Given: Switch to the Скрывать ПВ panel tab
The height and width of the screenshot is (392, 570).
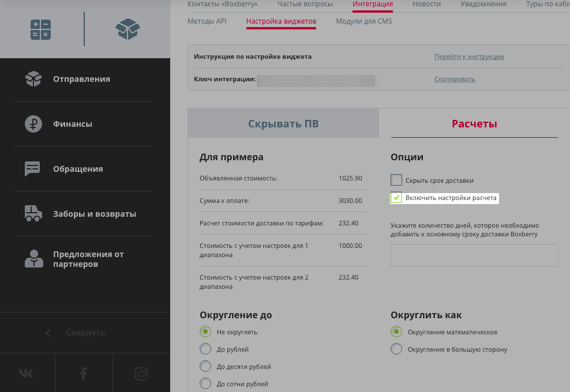Looking at the screenshot, I should (283, 123).
